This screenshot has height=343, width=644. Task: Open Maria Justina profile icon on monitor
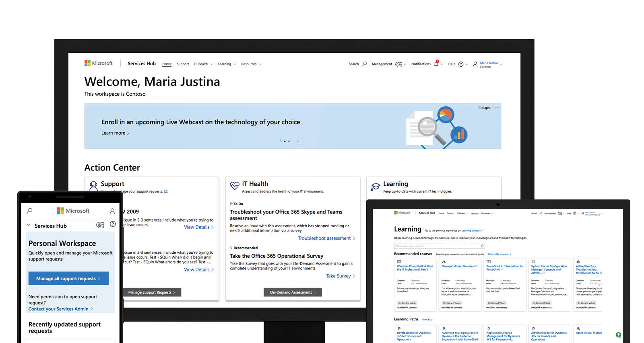[475, 64]
